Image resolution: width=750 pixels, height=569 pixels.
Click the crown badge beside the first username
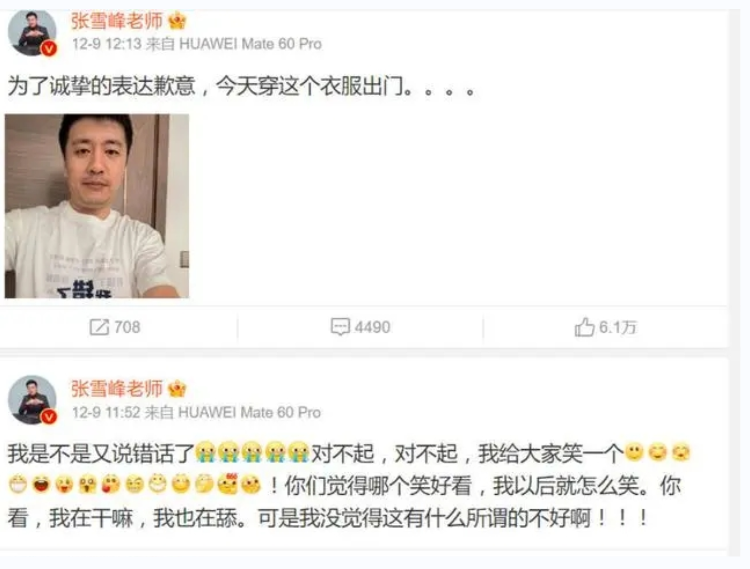177,21
